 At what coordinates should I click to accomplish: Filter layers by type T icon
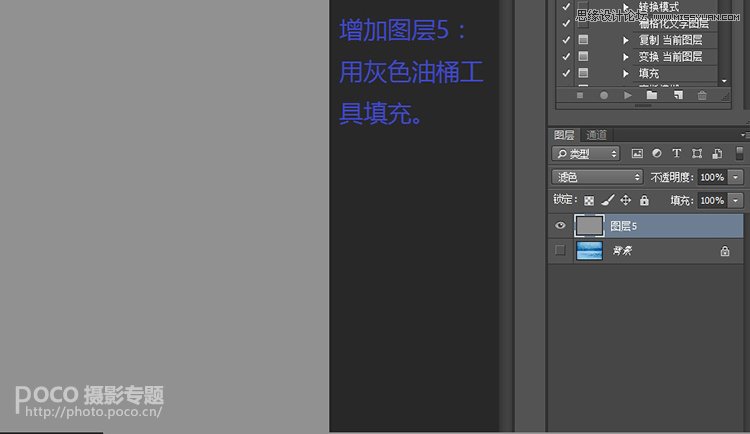click(676, 153)
